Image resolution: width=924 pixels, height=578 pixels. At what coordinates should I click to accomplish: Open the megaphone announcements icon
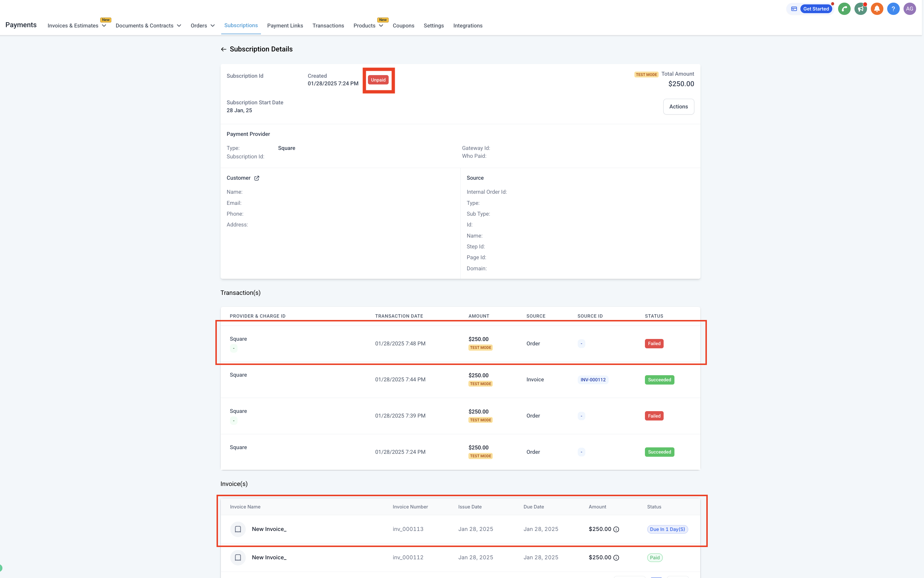[x=861, y=9]
